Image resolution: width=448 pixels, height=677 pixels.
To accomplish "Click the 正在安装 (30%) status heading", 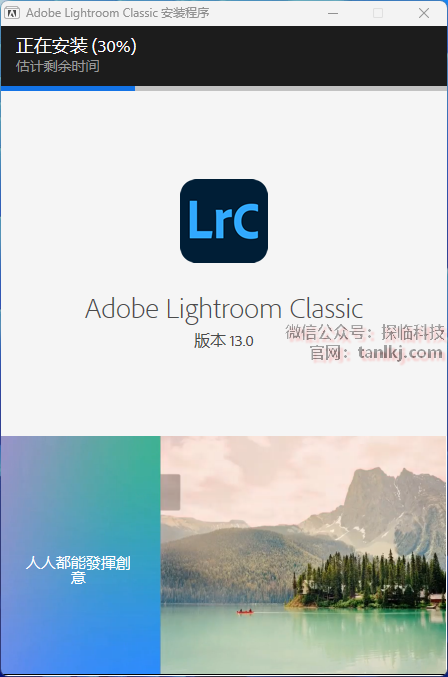I will [76, 46].
